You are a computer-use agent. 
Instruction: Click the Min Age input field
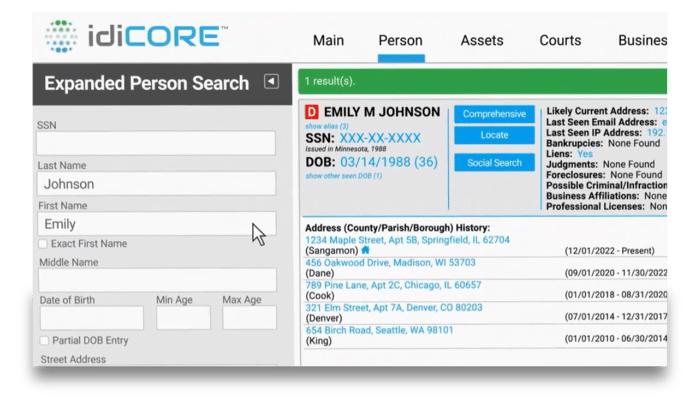(x=183, y=318)
